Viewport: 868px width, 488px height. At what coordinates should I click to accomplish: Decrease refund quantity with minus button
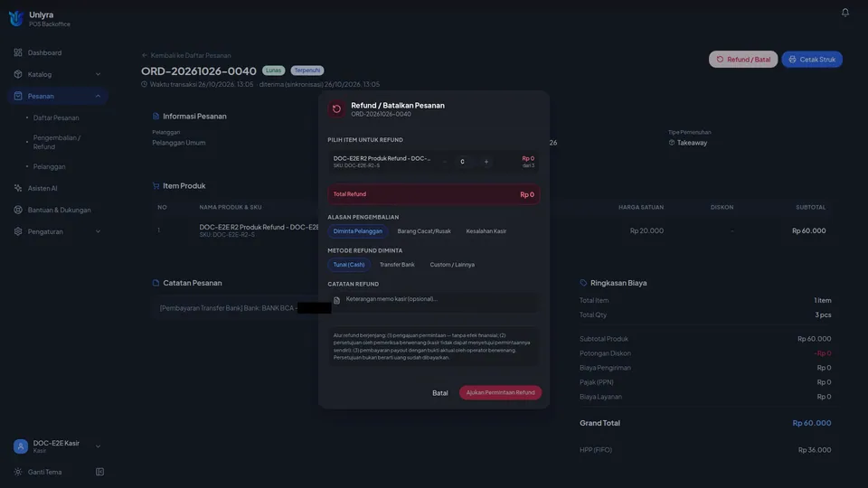pos(444,162)
